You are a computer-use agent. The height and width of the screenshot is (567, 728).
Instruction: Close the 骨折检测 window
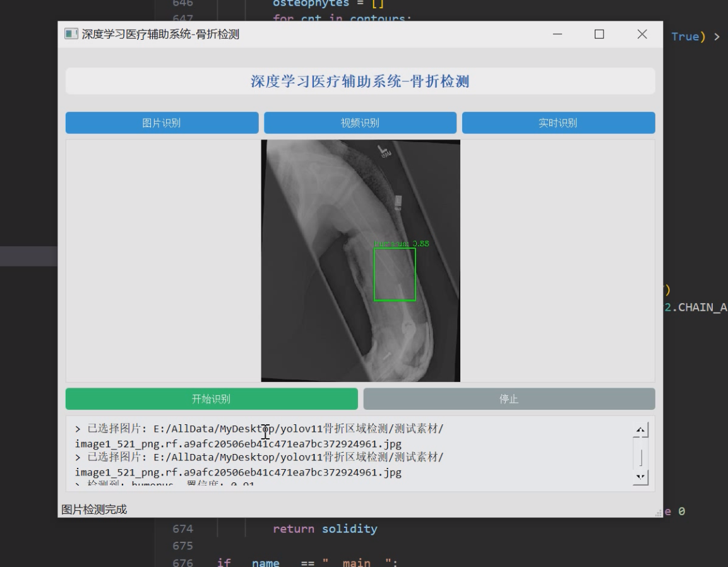point(642,34)
